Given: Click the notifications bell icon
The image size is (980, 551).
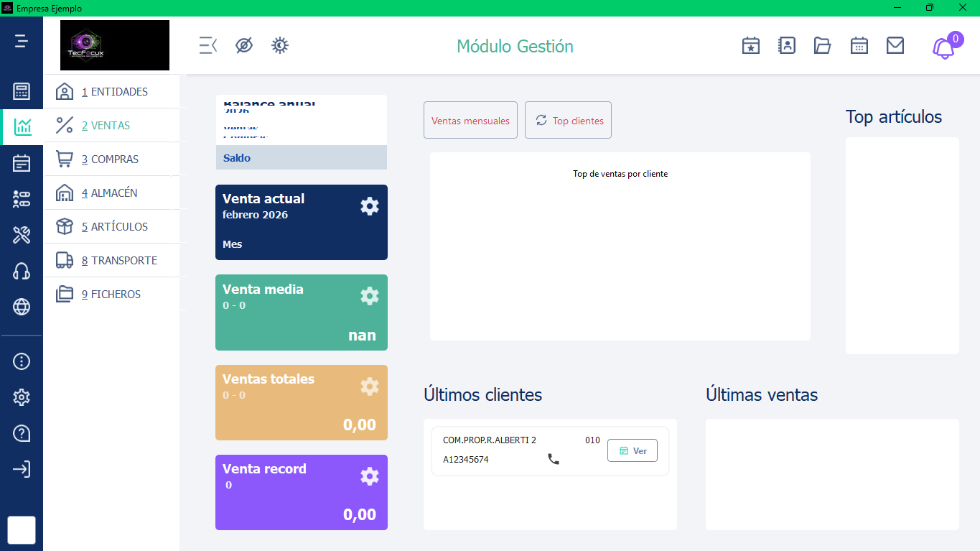Looking at the screenshot, I should pyautogui.click(x=943, y=48).
